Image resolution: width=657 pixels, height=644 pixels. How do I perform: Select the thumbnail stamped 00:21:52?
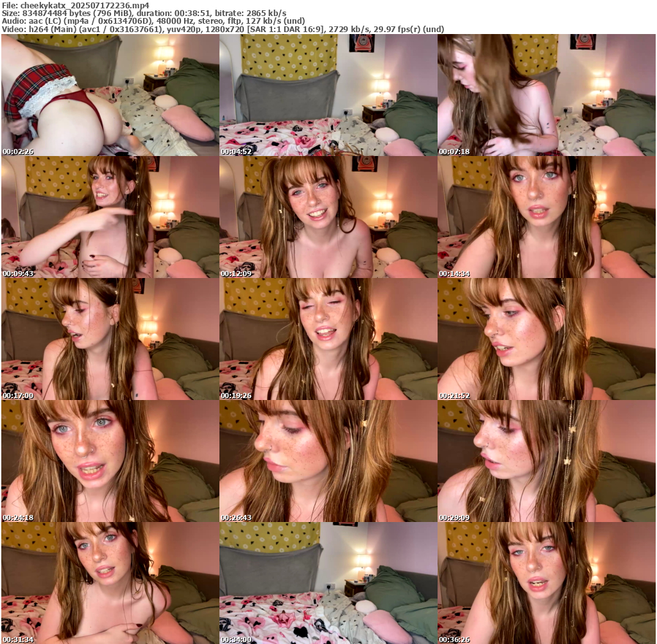547,339
